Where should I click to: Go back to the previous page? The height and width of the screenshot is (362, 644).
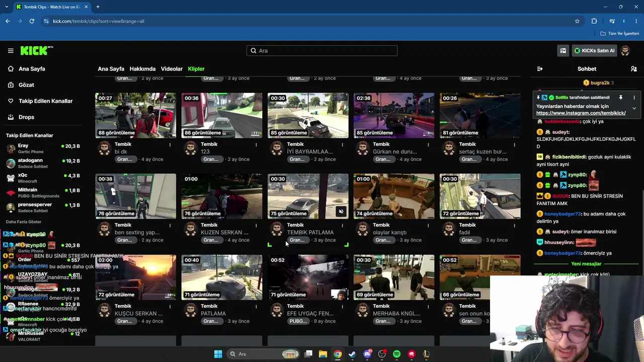[x=8, y=21]
